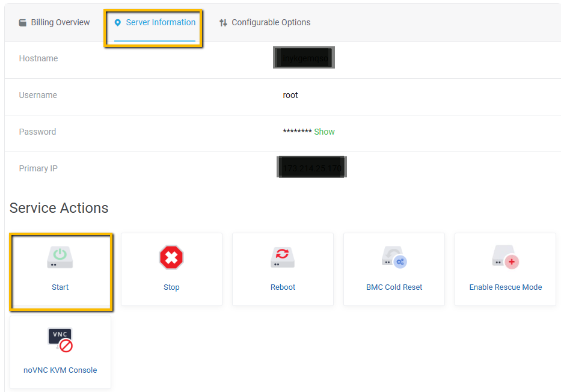The image size is (561, 392).
Task: Click the noVNC KVM Console monitor icon
Action: tap(60, 340)
